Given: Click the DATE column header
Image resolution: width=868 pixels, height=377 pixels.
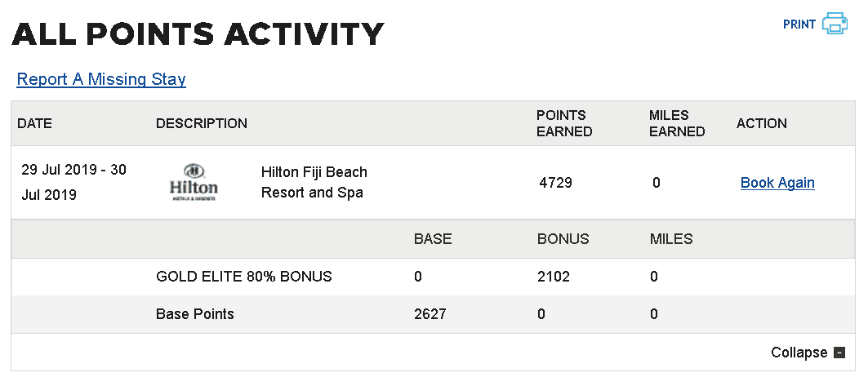Looking at the screenshot, I should click(x=34, y=123).
